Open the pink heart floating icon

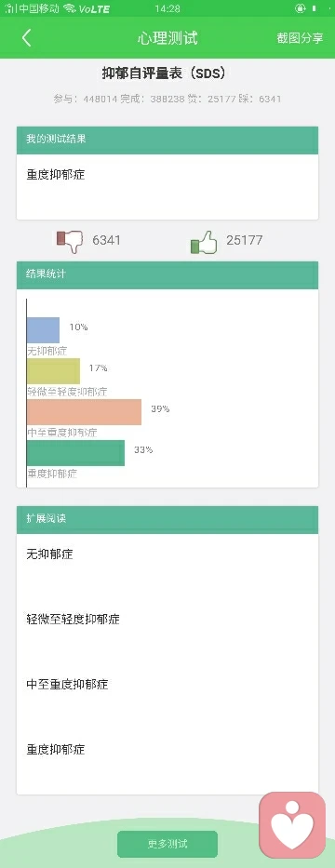tap(292, 824)
